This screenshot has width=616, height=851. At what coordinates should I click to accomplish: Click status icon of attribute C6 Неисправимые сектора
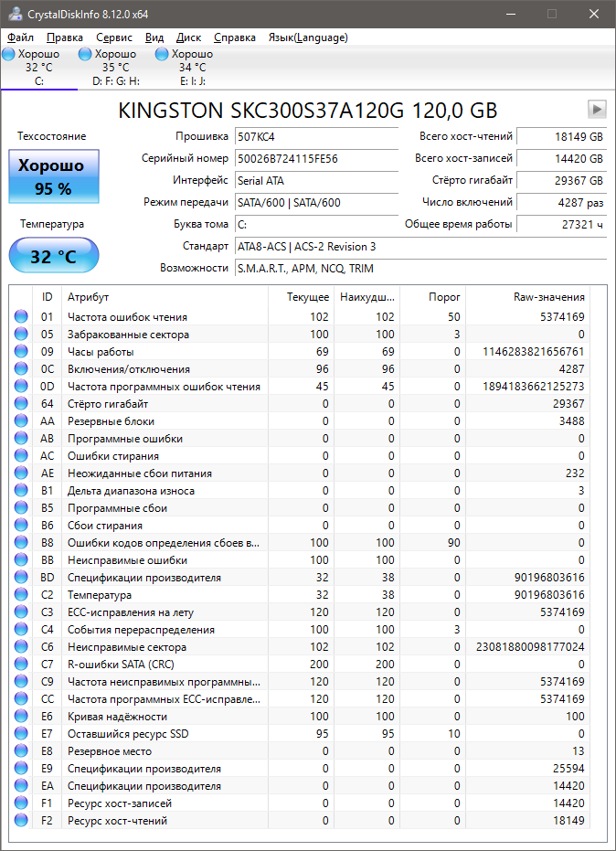[21, 647]
